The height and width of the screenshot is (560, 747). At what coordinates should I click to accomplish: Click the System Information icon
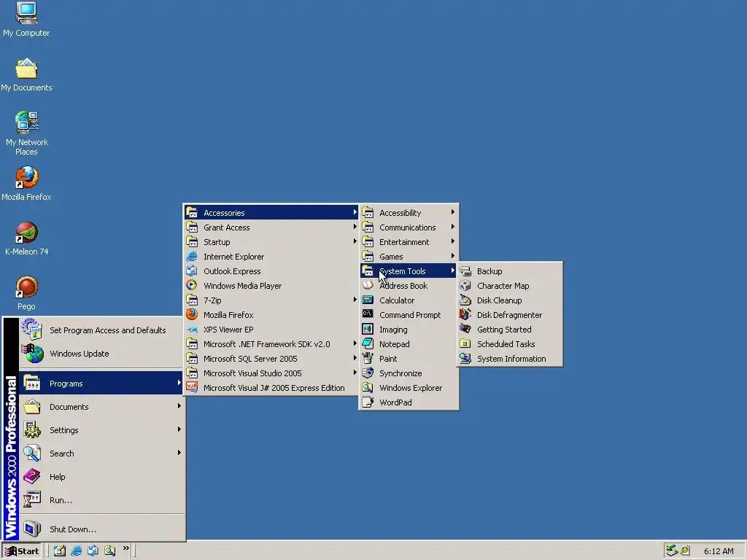tap(465, 359)
